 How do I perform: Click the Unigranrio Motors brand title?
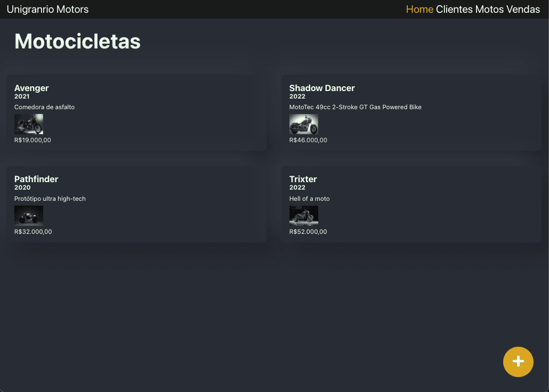[47, 9]
